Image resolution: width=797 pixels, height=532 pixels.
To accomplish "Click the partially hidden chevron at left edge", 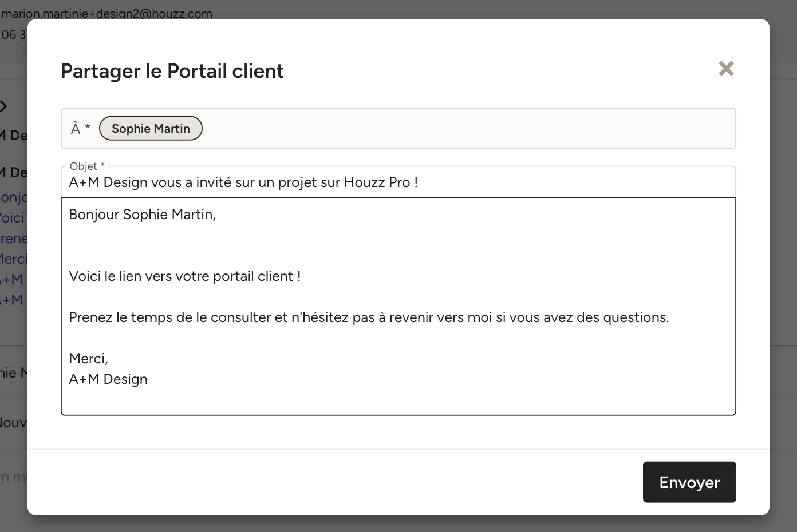I will [3, 106].
